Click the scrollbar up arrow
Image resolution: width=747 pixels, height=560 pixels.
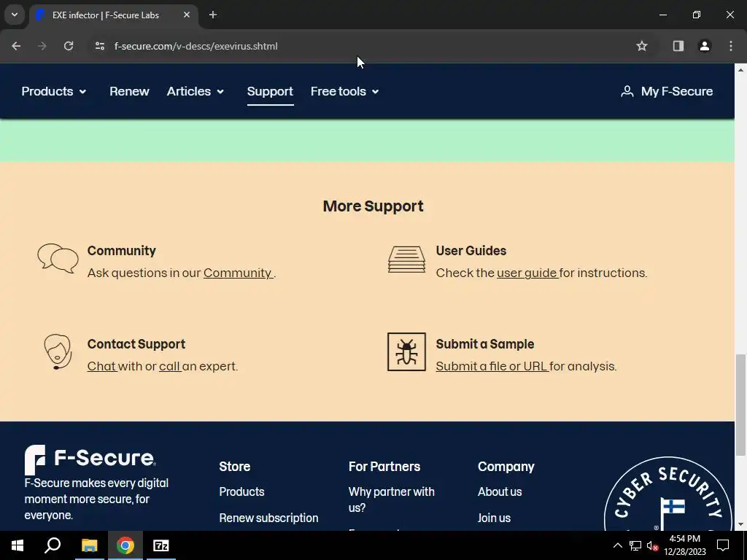740,70
